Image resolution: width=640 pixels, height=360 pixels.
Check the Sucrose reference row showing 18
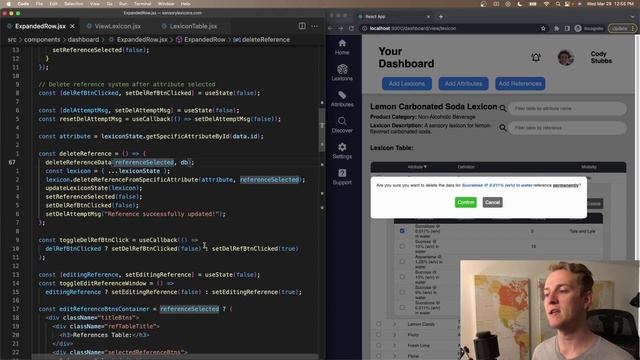point(402,246)
